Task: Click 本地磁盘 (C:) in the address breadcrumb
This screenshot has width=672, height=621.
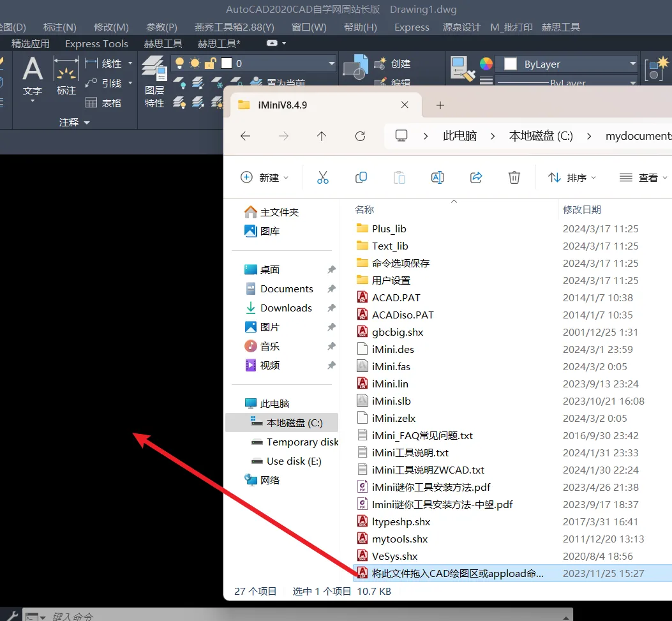Action: click(541, 137)
